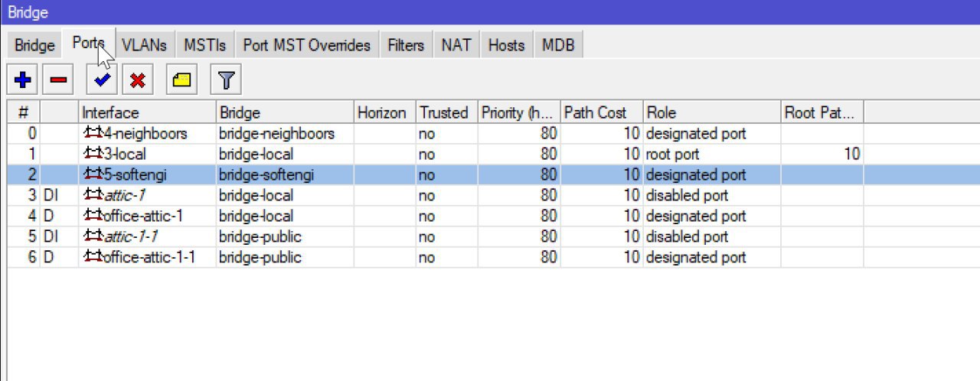Switch to the Bridge tab
The height and width of the screenshot is (381, 980).
tap(34, 45)
